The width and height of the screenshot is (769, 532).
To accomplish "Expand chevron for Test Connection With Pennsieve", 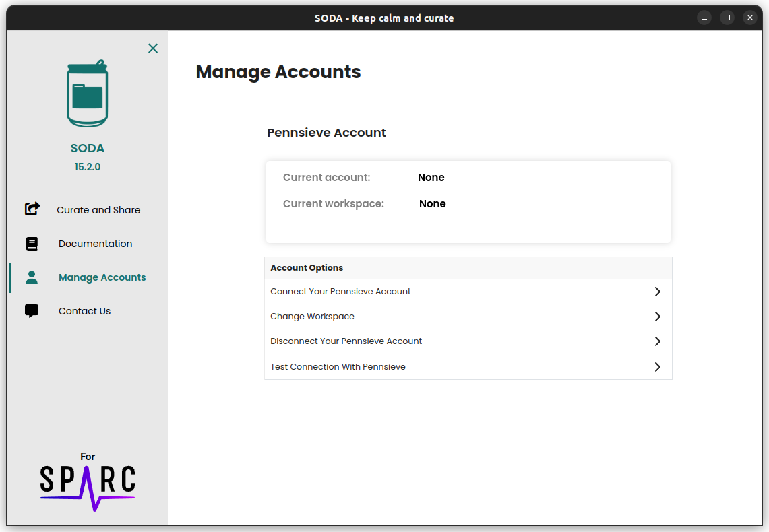I will pos(658,367).
